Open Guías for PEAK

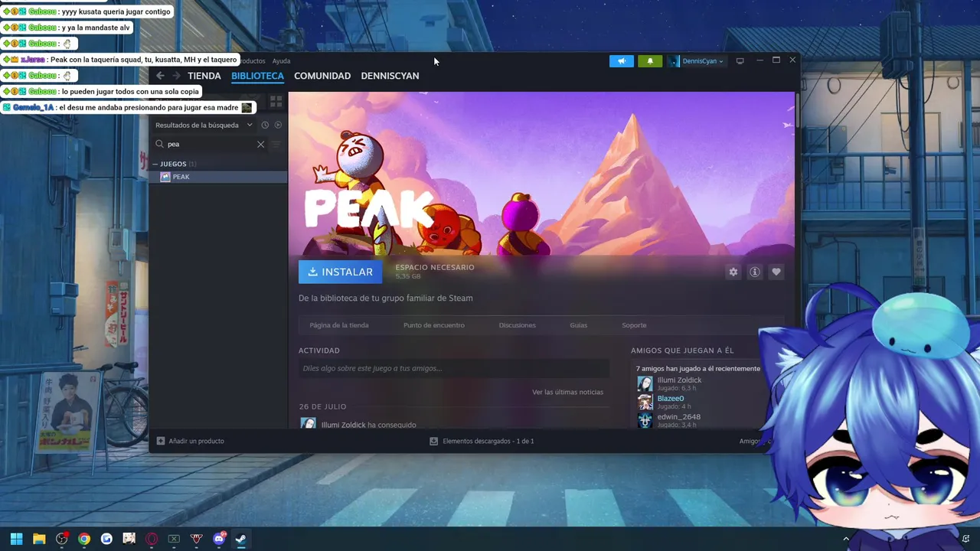pyautogui.click(x=579, y=325)
